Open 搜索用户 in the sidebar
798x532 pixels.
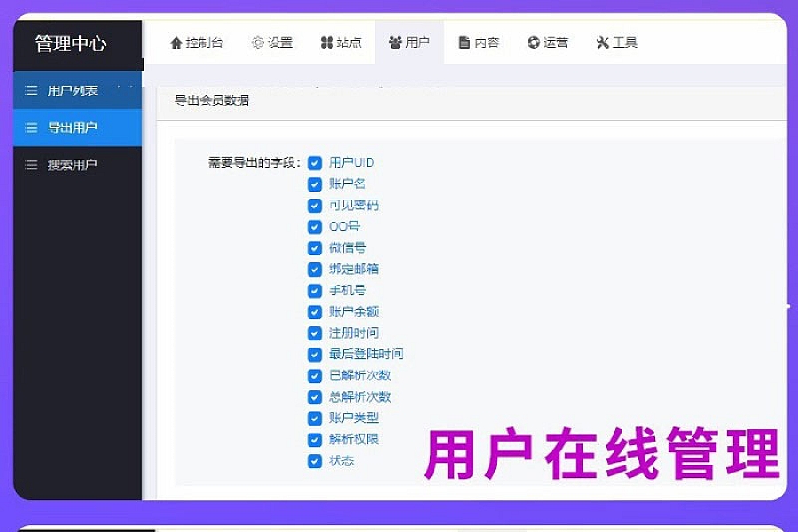[x=78, y=165]
